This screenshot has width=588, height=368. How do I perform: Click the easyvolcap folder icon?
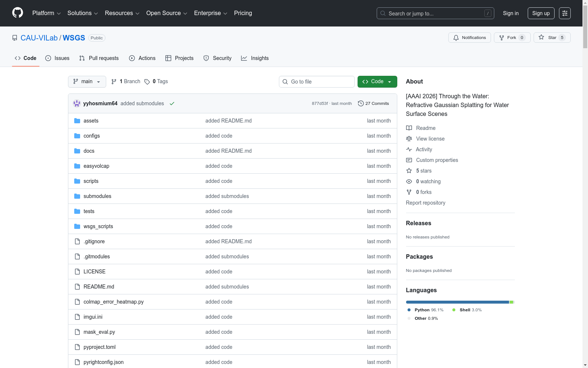click(x=77, y=166)
